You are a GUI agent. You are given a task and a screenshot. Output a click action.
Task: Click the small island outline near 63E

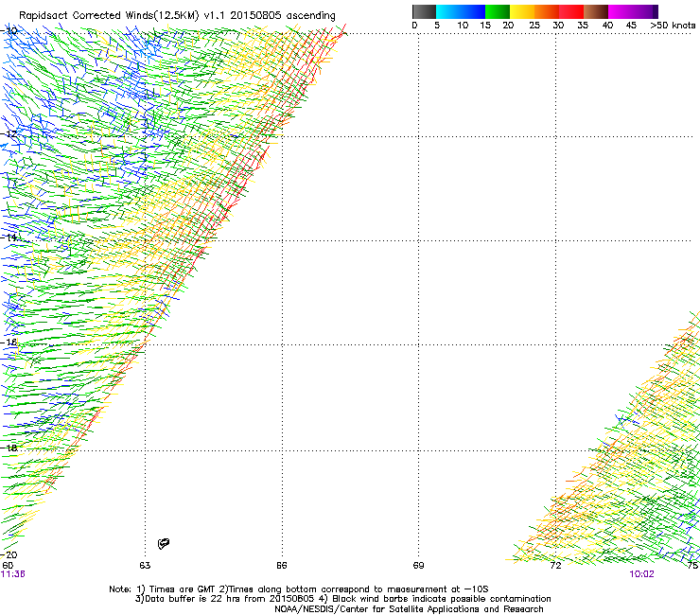tap(164, 543)
